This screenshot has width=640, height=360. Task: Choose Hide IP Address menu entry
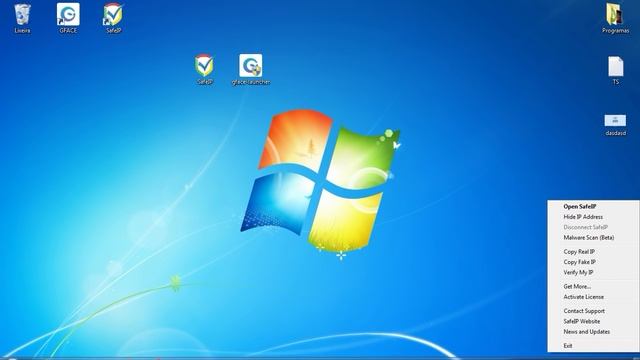click(x=593, y=217)
